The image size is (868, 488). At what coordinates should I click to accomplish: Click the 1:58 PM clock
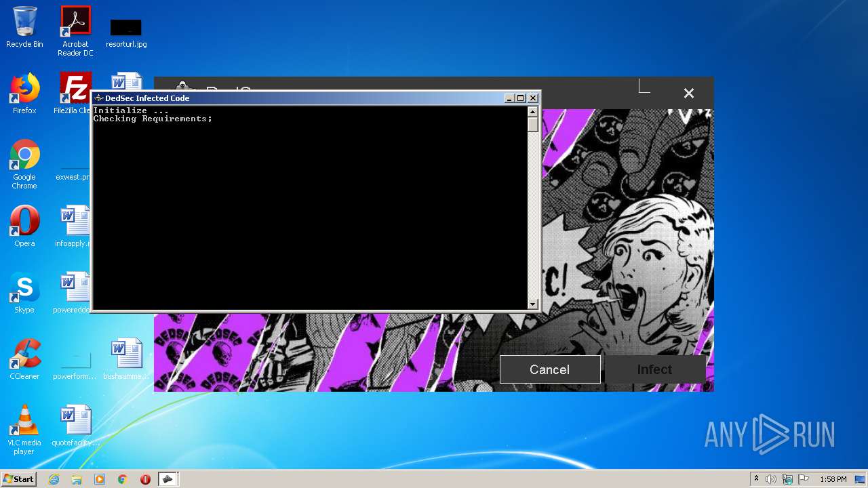(833, 479)
